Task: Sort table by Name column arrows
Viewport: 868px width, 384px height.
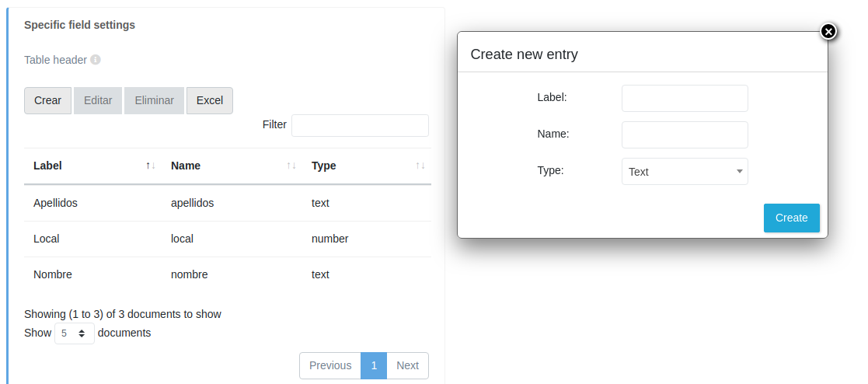Action: [291, 166]
